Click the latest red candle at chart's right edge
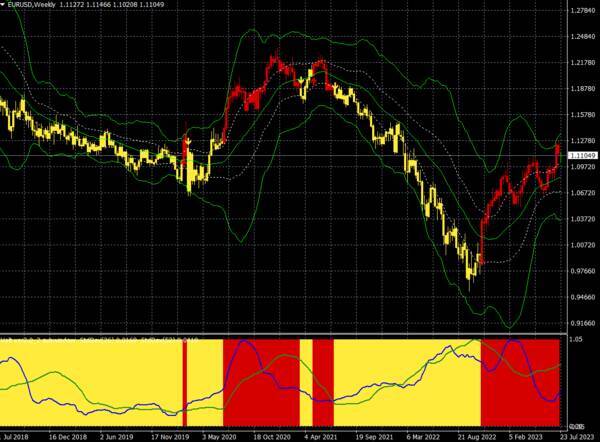 (x=558, y=153)
